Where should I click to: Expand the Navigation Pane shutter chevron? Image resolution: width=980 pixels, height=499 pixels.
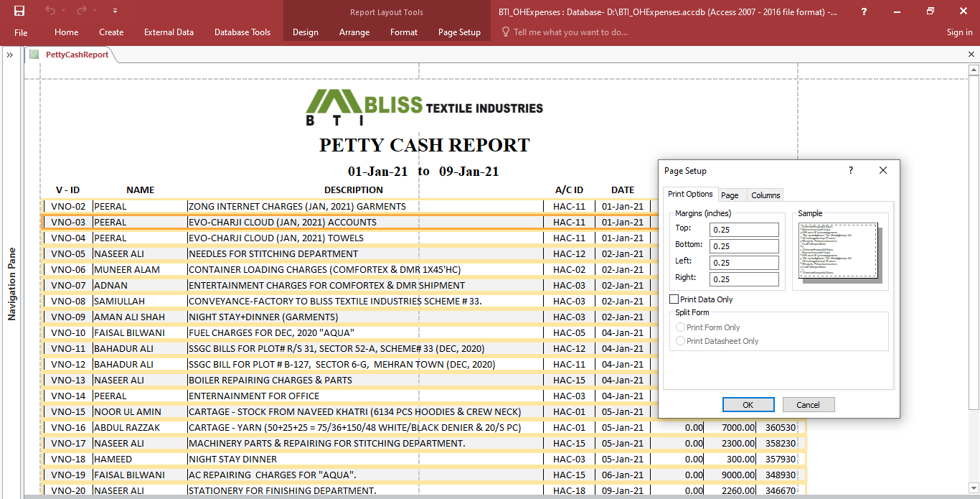tap(10, 55)
